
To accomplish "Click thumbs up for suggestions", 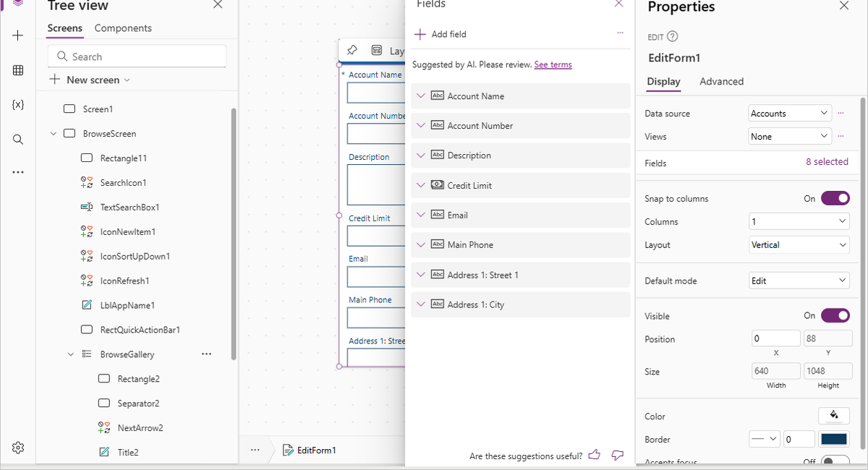I will tap(595, 455).
